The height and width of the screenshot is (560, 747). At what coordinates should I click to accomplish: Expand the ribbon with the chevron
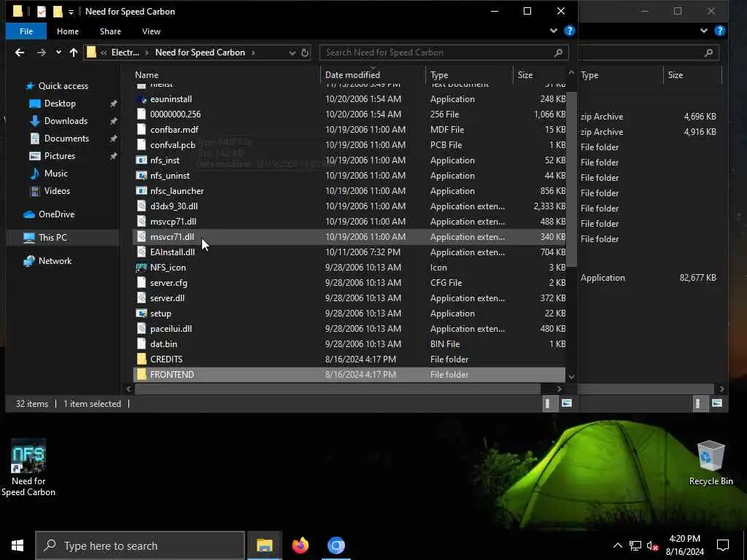coord(553,31)
